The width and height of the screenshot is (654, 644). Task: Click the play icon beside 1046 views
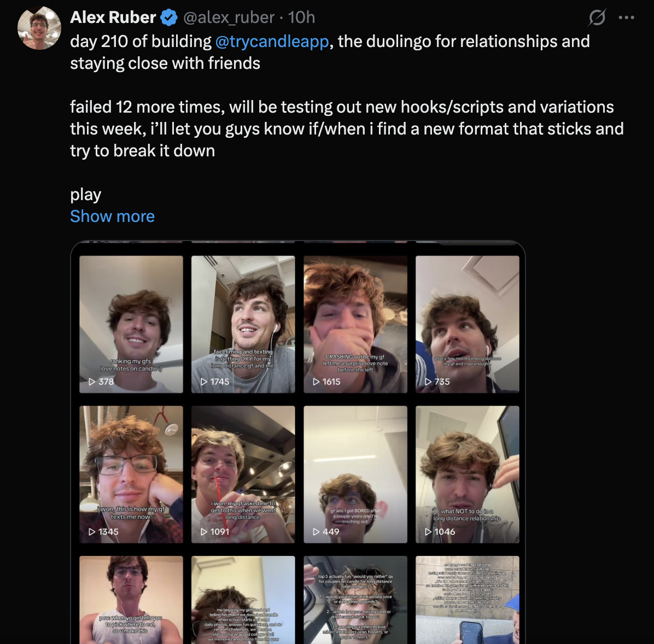tap(428, 531)
